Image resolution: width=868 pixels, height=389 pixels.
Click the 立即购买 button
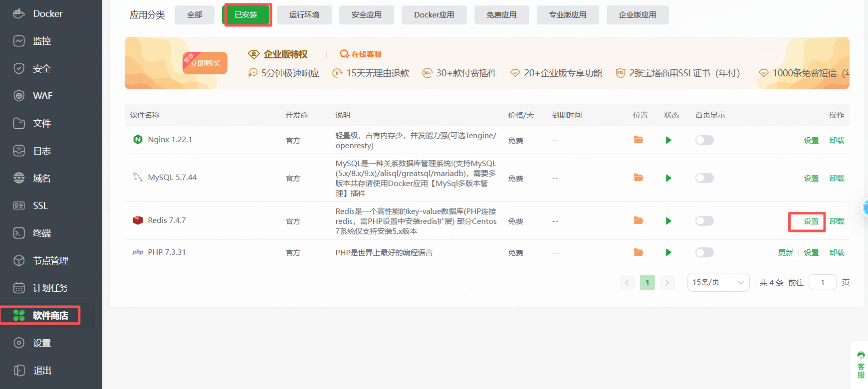(x=205, y=63)
